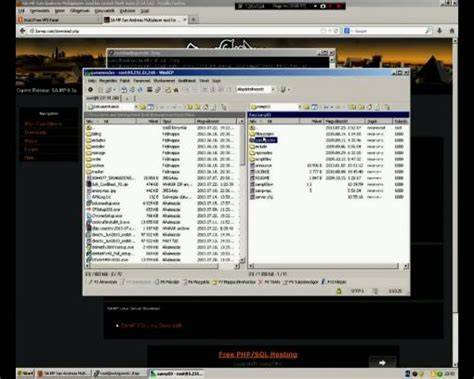Viewport: 474px width, 379px height.
Task: Click the round black icon starting WinSCP toolbar
Action: [90, 89]
